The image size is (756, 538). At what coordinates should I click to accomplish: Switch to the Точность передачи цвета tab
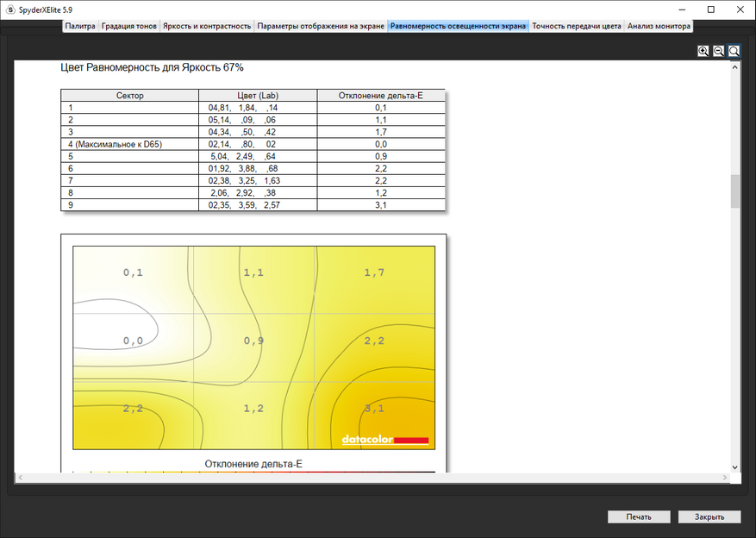(x=577, y=26)
